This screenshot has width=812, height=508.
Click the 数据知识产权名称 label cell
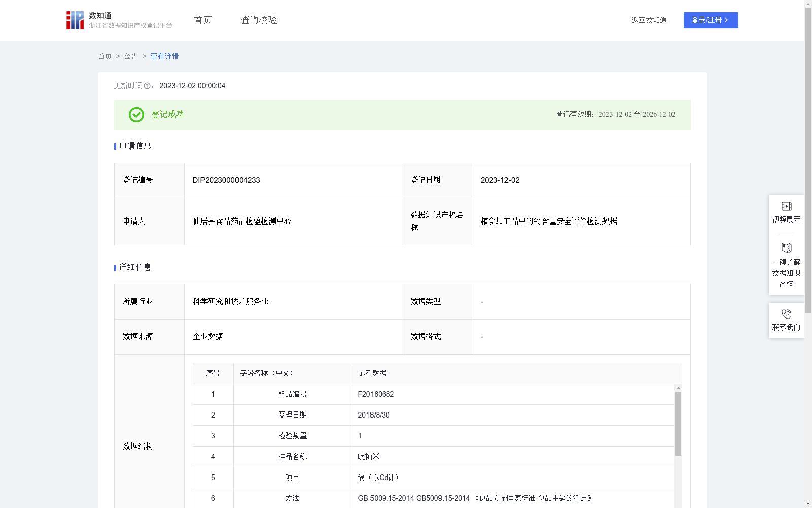click(437, 221)
